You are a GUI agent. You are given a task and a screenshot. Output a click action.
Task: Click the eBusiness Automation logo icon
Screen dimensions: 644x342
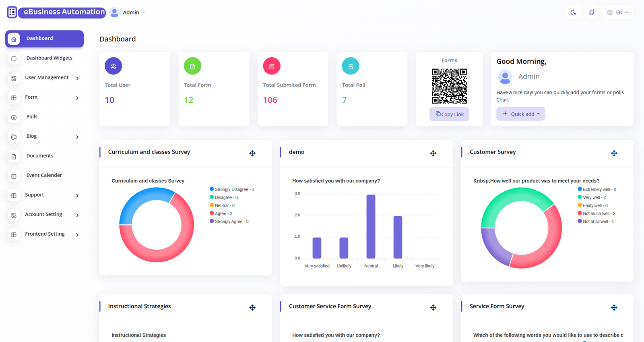pyautogui.click(x=12, y=12)
